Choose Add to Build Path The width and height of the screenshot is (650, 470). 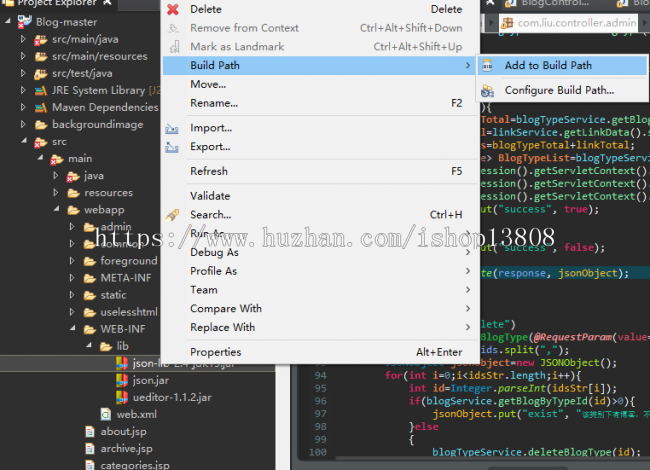tap(563, 65)
